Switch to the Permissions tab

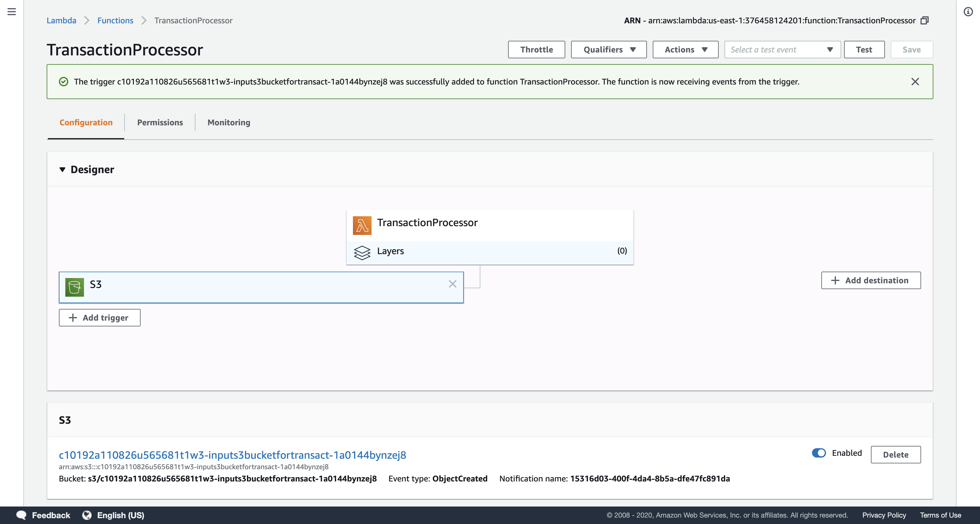click(160, 122)
